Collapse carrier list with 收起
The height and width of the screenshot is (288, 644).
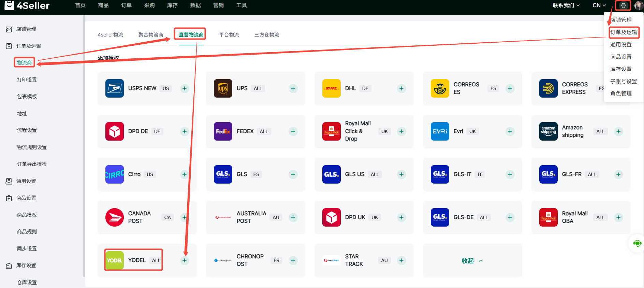tap(472, 261)
